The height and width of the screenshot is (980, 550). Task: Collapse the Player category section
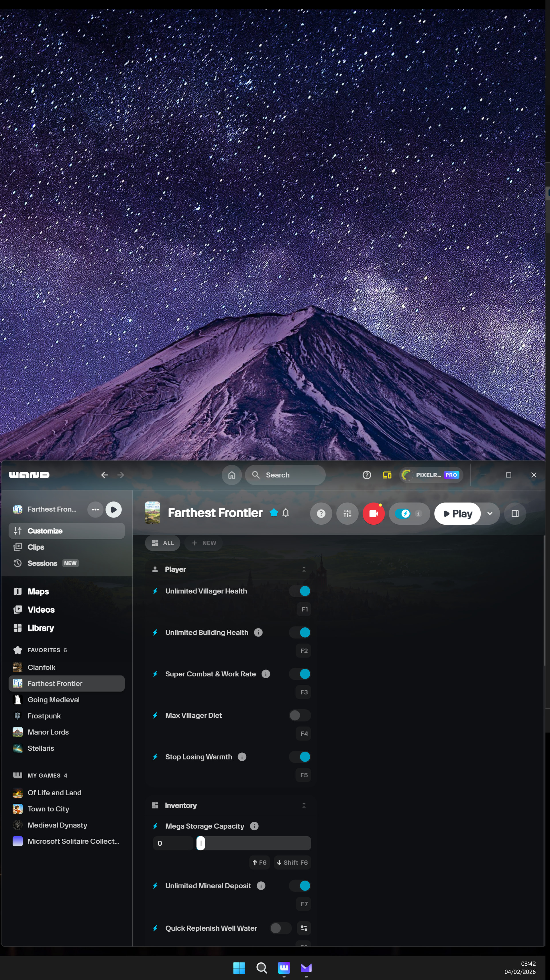[304, 569]
